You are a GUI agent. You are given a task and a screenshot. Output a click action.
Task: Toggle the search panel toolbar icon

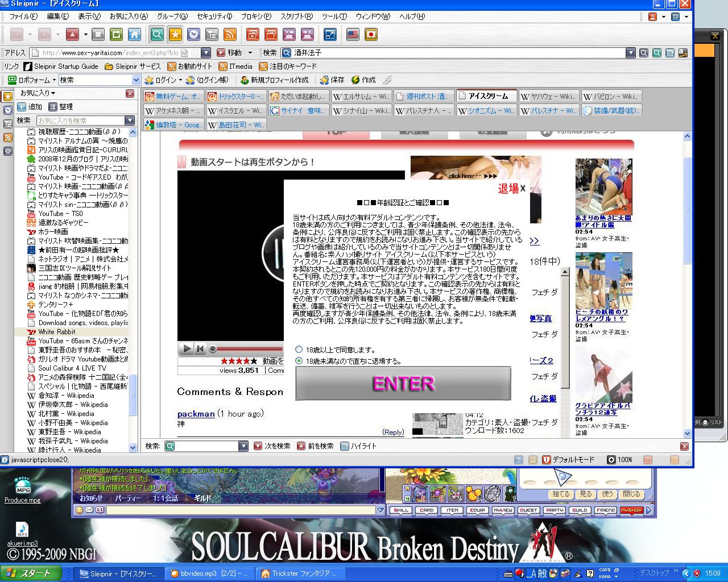point(158,35)
